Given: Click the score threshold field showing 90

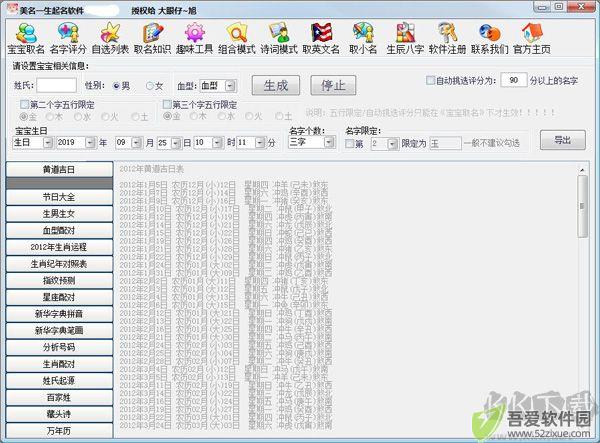Looking at the screenshot, I should [514, 80].
